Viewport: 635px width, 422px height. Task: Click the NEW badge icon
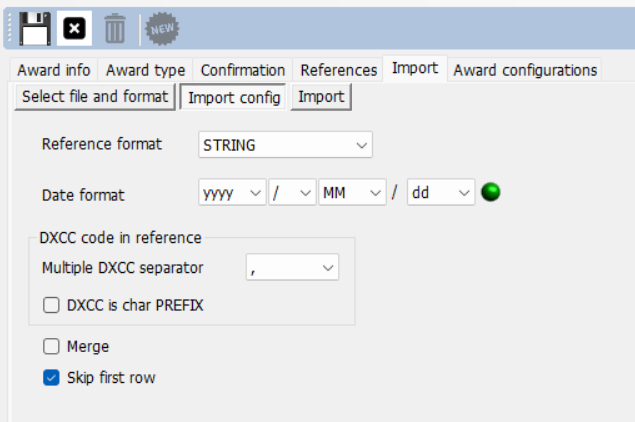(162, 29)
